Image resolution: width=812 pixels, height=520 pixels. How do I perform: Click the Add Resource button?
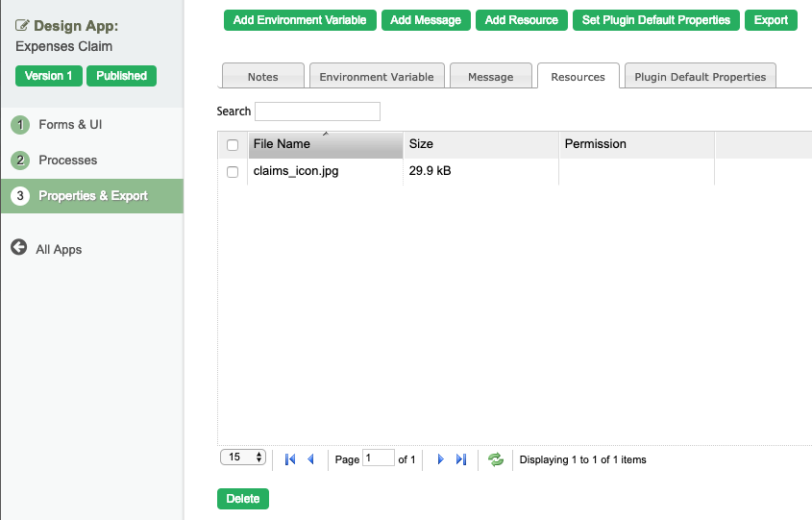[x=522, y=20]
